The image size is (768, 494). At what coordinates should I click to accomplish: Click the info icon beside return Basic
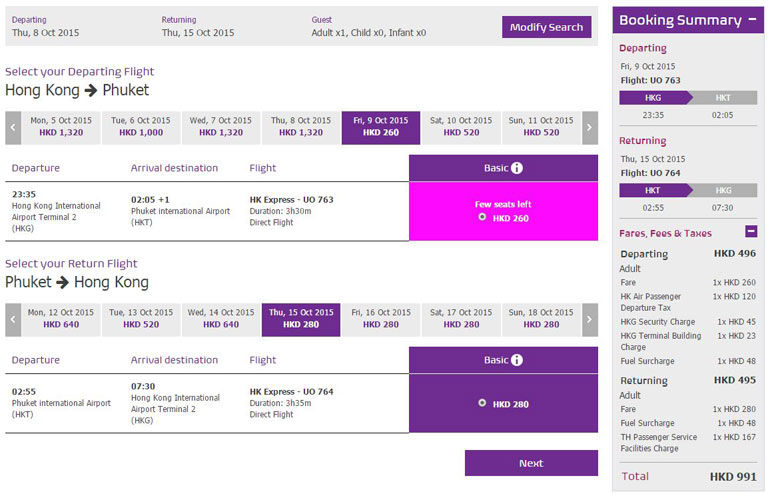(x=517, y=360)
